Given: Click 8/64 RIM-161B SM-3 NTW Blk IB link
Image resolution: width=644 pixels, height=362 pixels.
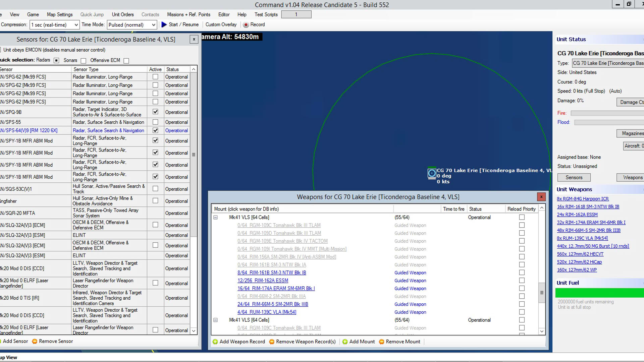Looking at the screenshot, I should tap(272, 273).
